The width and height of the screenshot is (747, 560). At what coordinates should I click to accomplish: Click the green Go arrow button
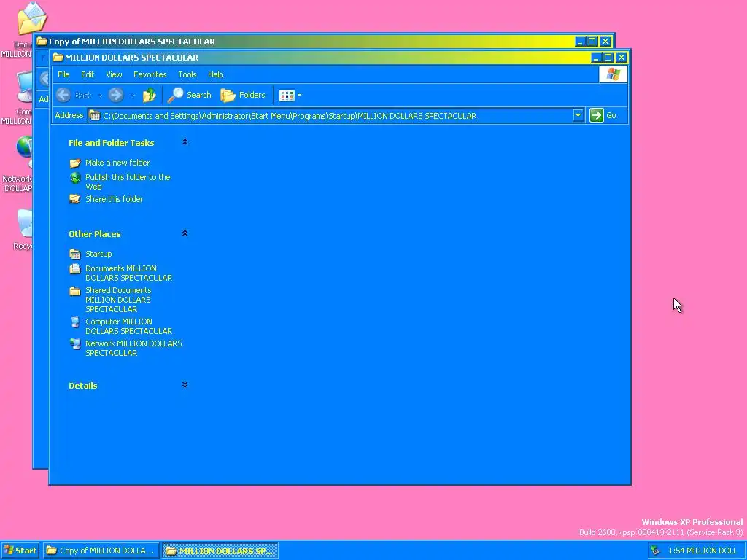click(x=597, y=115)
